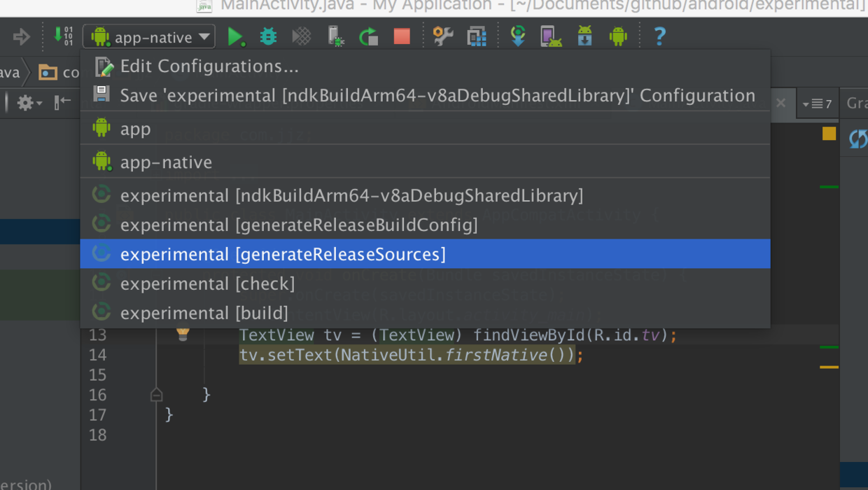Attach debugger to Android process icon
Viewport: 868px width, 490px height.
(x=335, y=36)
